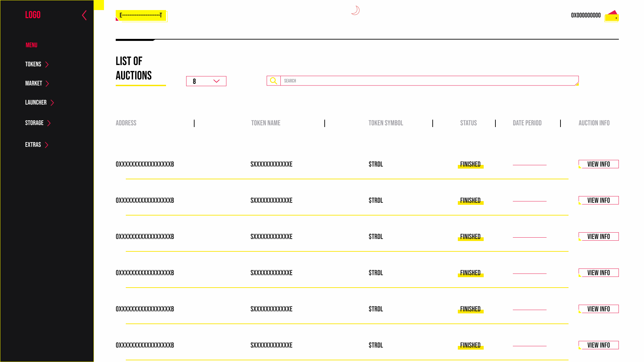Open the page size dropdown showing 8
Screen dimensions: 644x362
coord(206,81)
